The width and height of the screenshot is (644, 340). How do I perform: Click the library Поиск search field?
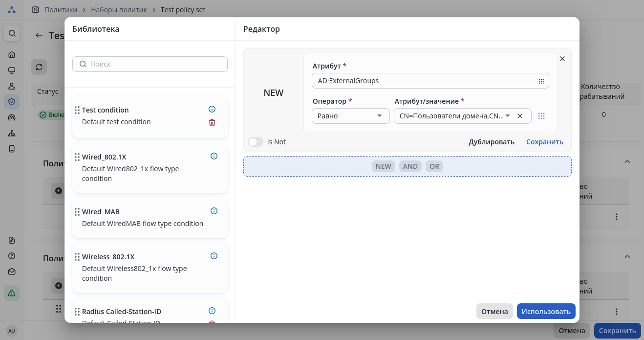pyautogui.click(x=150, y=64)
